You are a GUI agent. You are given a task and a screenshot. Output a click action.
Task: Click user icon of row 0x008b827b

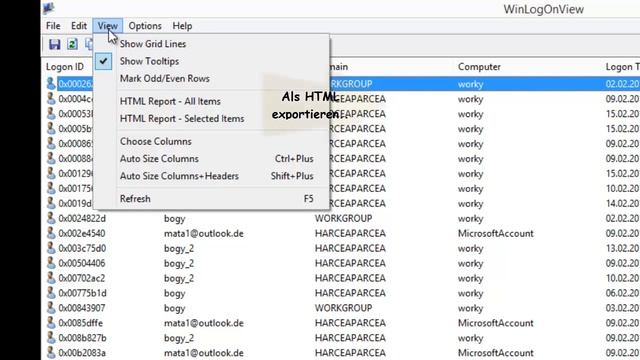coord(51,338)
